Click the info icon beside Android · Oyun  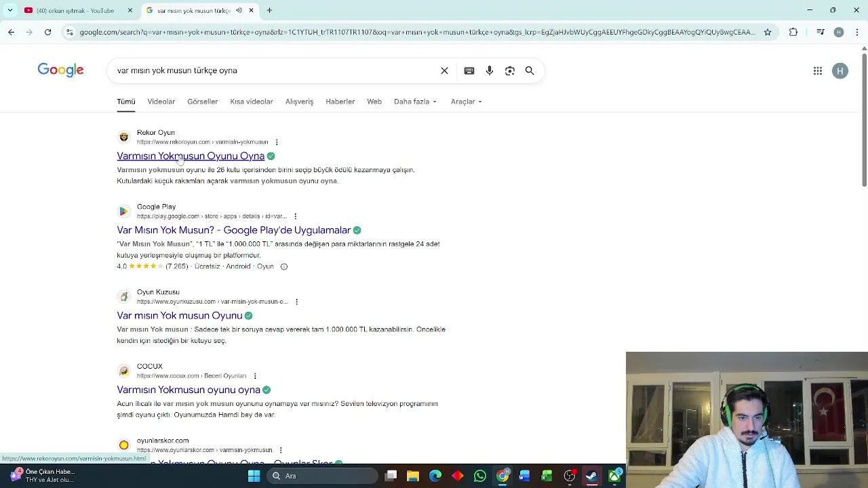[284, 266]
